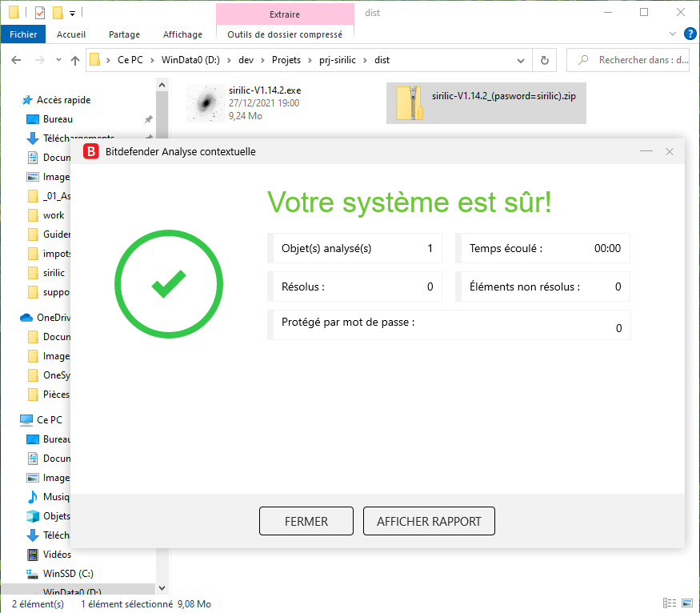Select WinSSD (C:) drive in sidebar

click(x=68, y=574)
